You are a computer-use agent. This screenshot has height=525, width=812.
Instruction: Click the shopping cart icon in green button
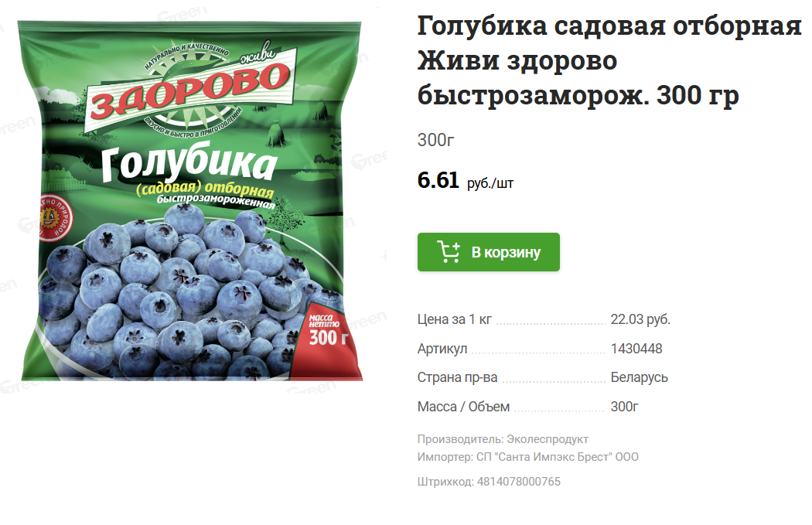(449, 251)
